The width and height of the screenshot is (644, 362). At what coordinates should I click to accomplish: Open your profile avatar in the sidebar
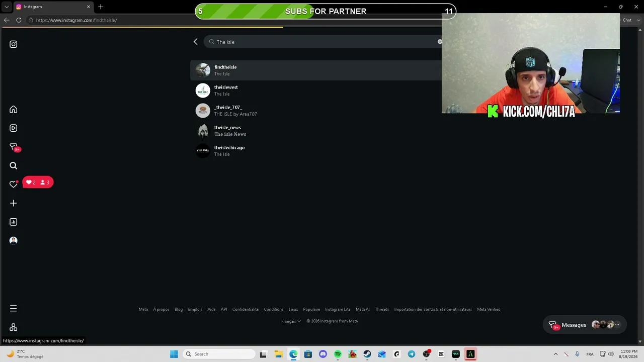[x=14, y=240]
